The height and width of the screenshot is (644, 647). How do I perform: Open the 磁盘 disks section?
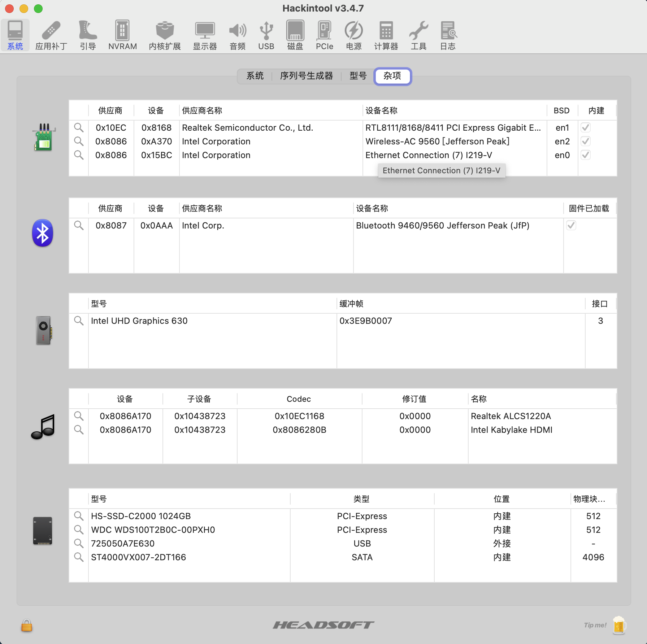(295, 35)
